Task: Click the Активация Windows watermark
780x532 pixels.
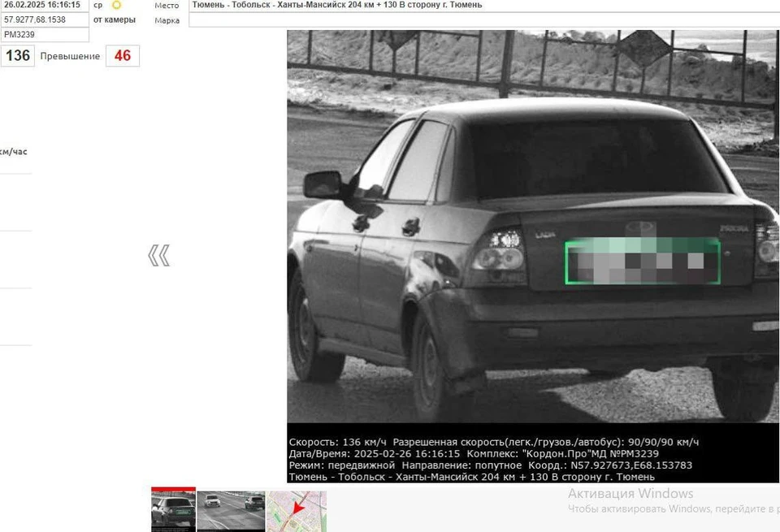Action: (x=630, y=494)
